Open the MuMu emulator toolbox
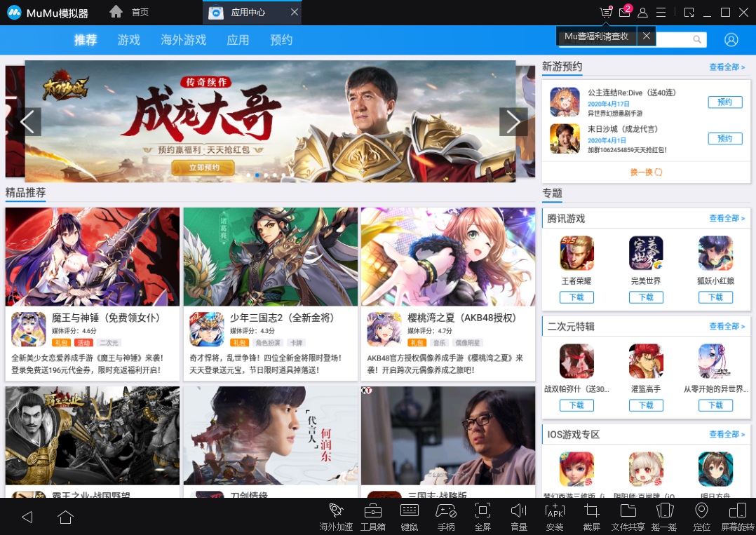The image size is (756, 535). coord(372,514)
